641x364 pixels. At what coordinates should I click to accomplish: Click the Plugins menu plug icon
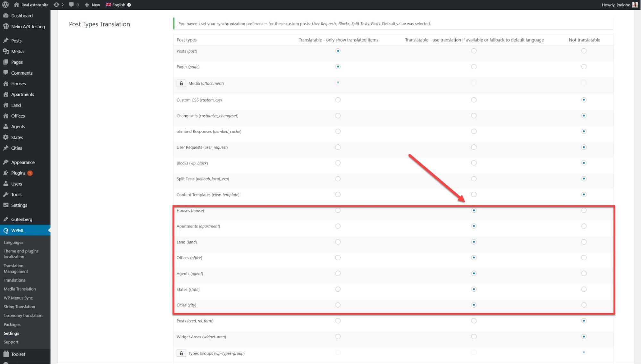pyautogui.click(x=6, y=173)
